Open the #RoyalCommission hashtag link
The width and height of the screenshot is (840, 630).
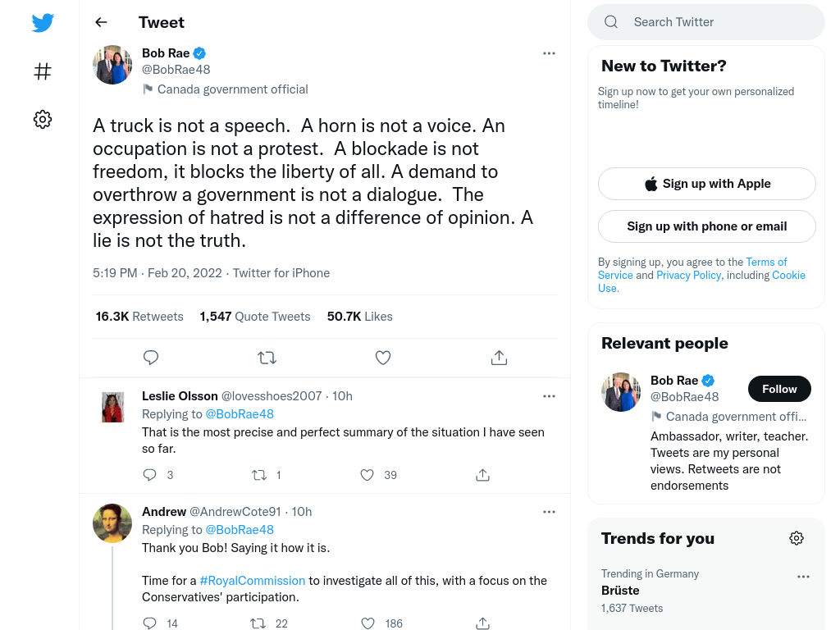point(253,581)
